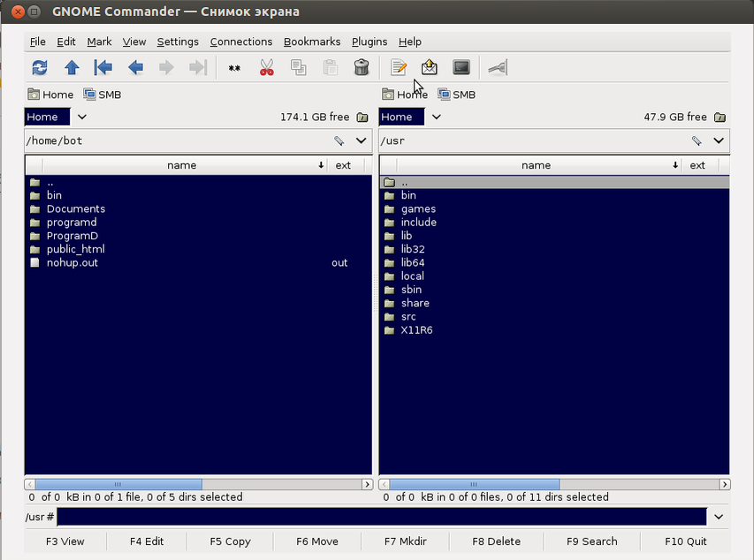Click the Paste clipboard icon
The image size is (754, 560).
pyautogui.click(x=331, y=67)
